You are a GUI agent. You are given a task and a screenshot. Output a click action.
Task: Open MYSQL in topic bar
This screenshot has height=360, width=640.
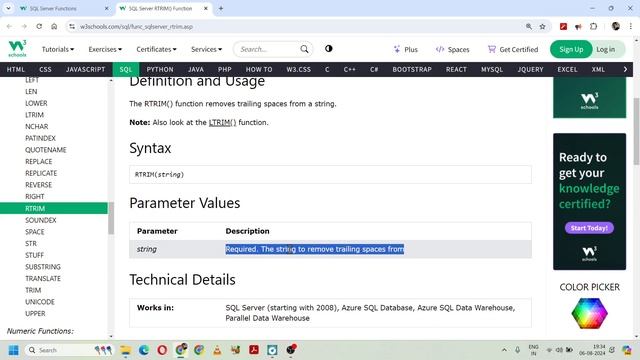492,69
